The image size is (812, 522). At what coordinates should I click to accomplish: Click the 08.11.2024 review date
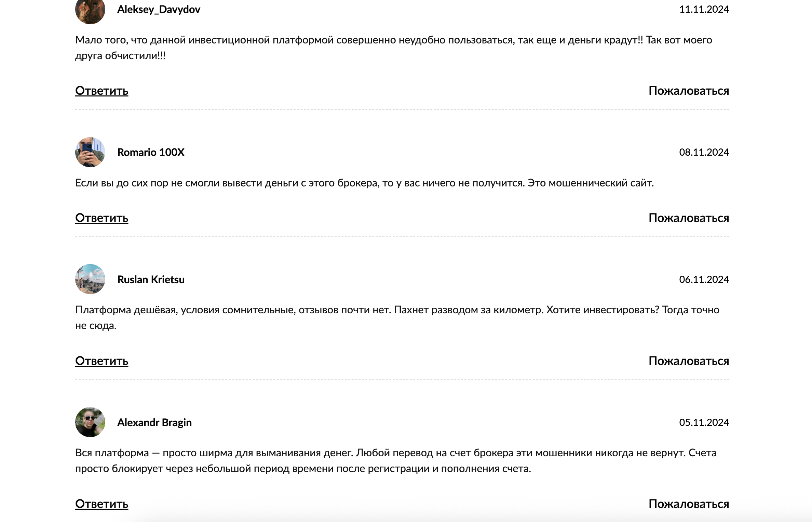(x=704, y=152)
